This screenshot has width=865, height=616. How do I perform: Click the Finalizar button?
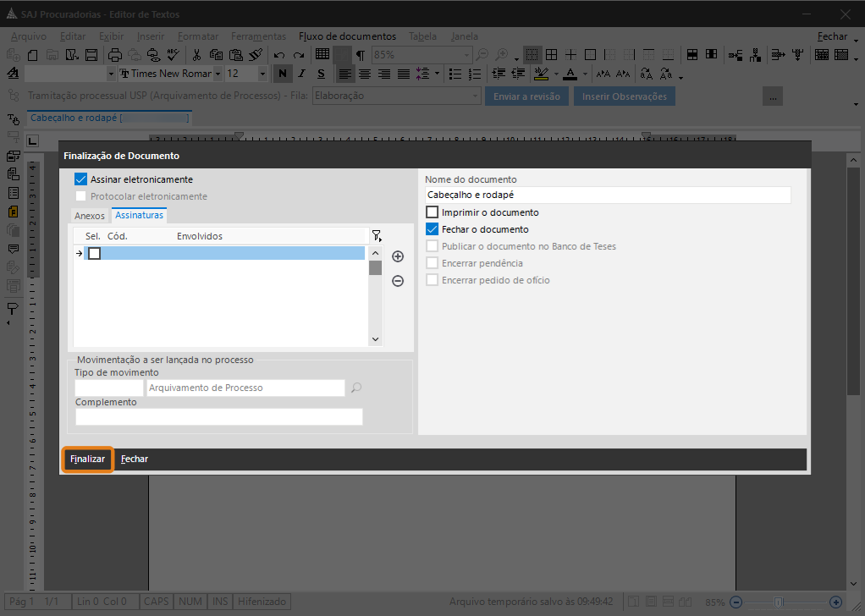point(88,459)
